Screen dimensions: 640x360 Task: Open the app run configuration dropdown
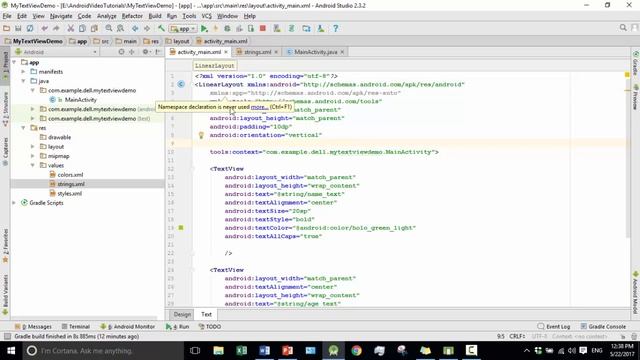click(183, 29)
